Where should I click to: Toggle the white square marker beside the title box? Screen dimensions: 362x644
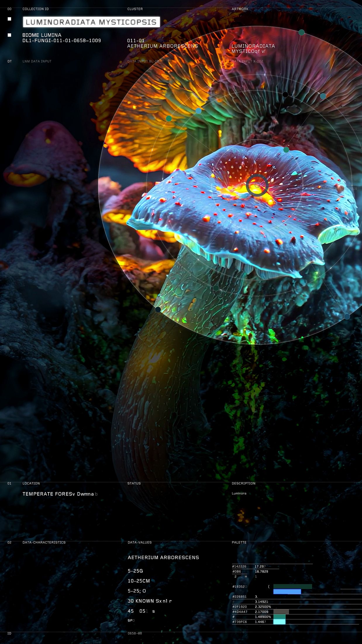(x=9, y=19)
